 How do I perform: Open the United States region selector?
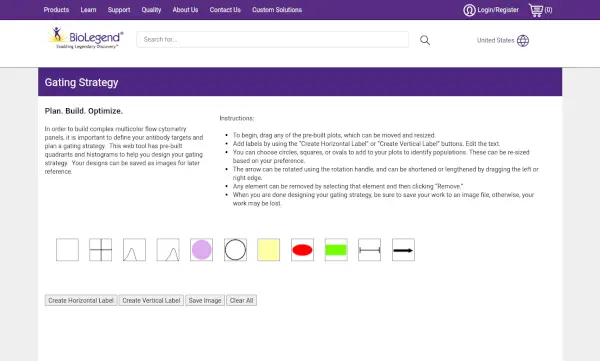(x=503, y=41)
